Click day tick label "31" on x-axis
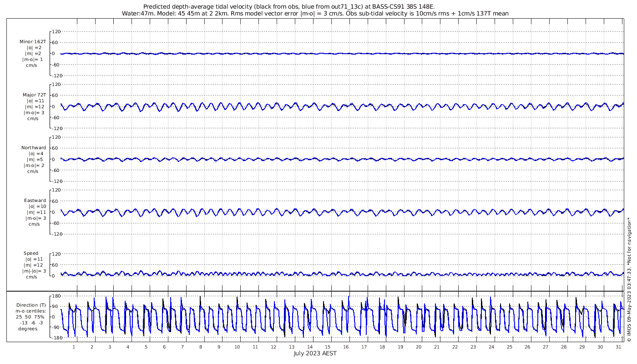Image resolution: width=637 pixels, height=364 pixels. (x=618, y=347)
